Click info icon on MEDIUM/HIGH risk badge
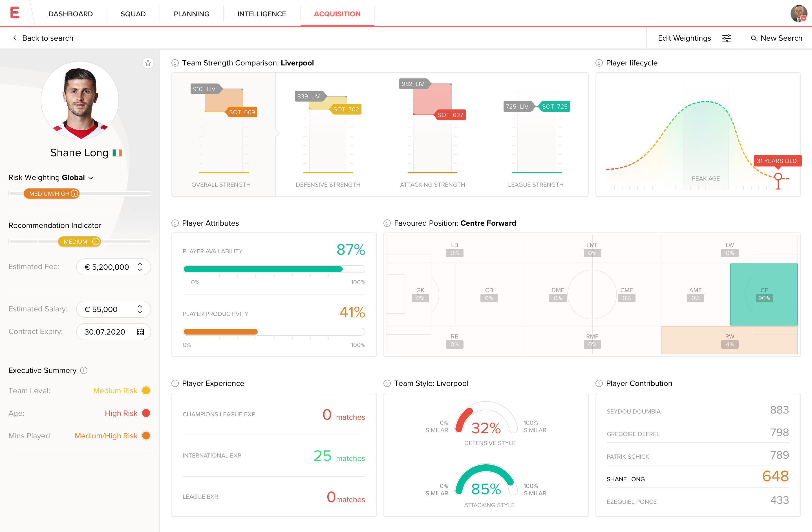This screenshot has height=532, width=812. [74, 194]
